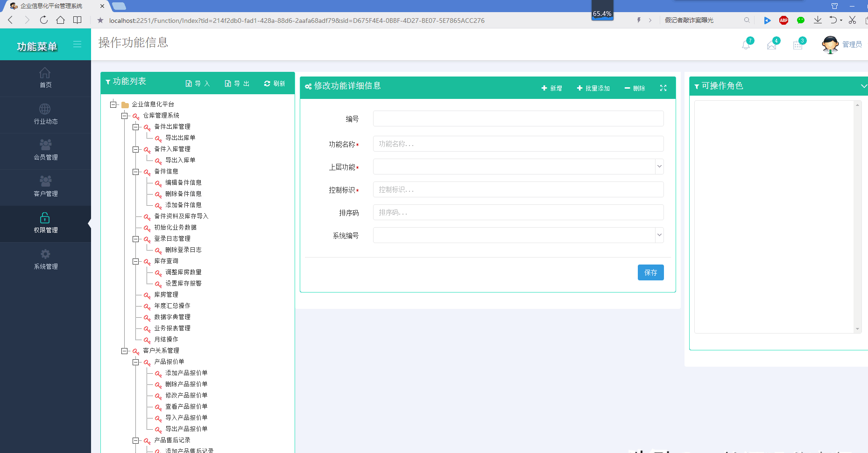Open the ABP ad blocker extension icon
Viewport: 868px width, 453px height.
pos(784,20)
